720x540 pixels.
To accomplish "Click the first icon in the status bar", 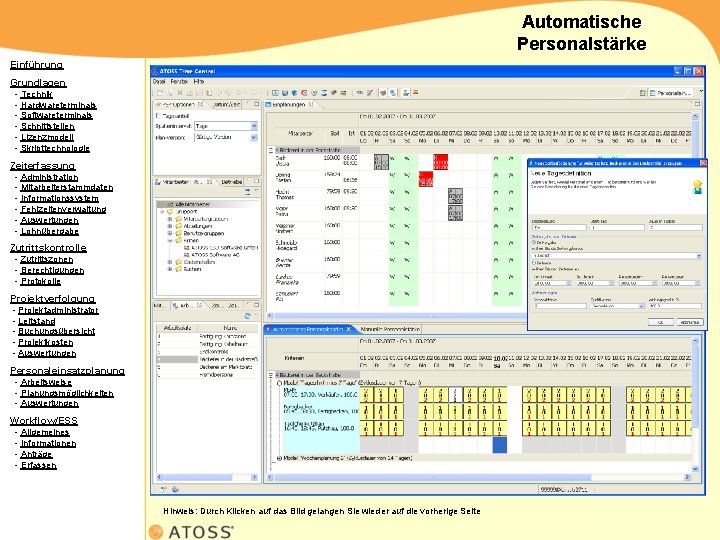I will (164, 489).
